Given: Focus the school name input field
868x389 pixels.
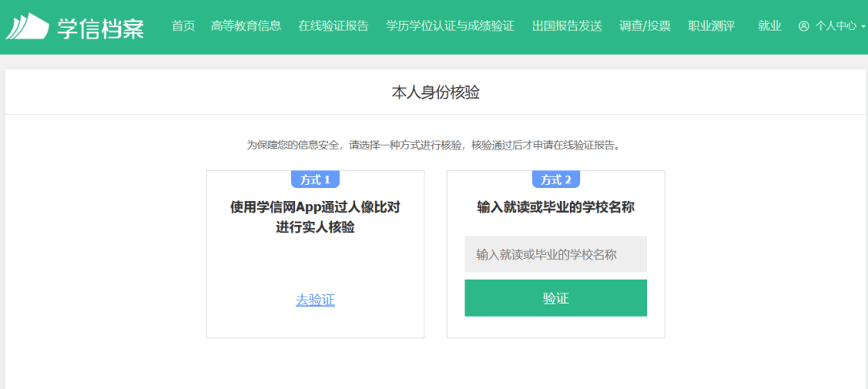Looking at the screenshot, I should tap(555, 254).
